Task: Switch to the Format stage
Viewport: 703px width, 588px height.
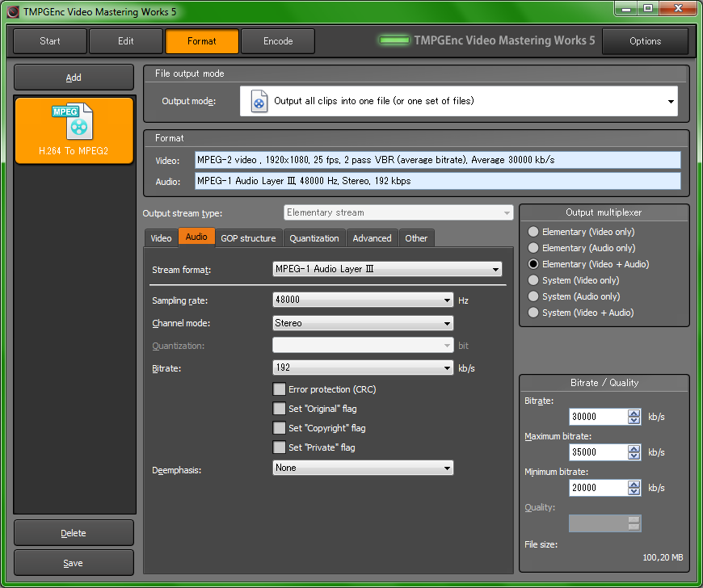Action: 202,41
